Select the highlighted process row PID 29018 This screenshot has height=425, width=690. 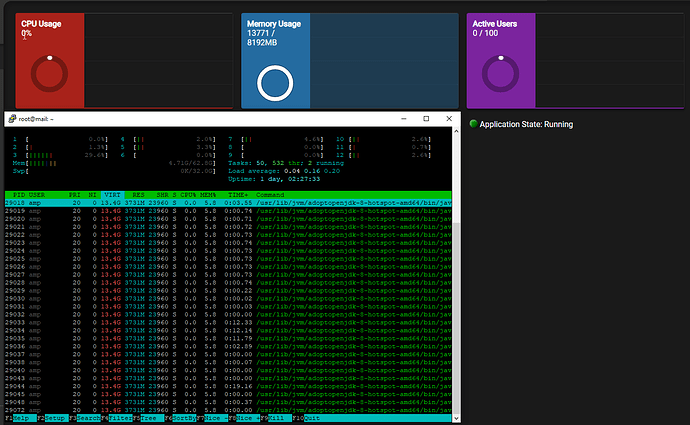(228, 203)
